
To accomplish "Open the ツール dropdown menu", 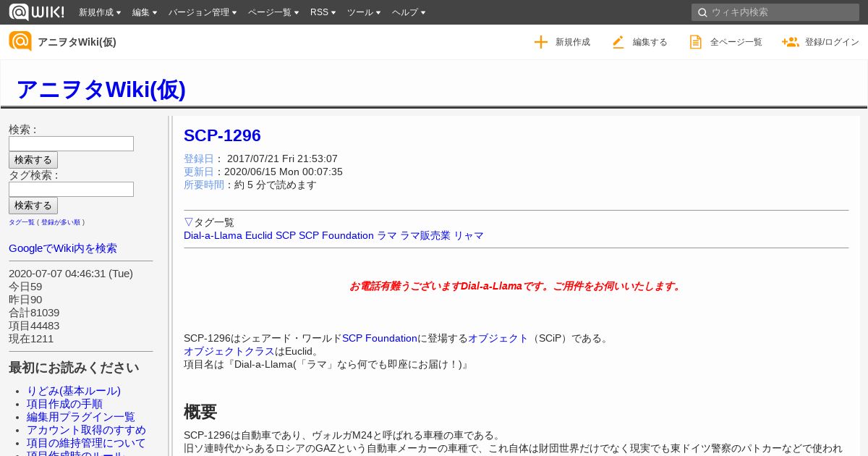I will pyautogui.click(x=364, y=12).
